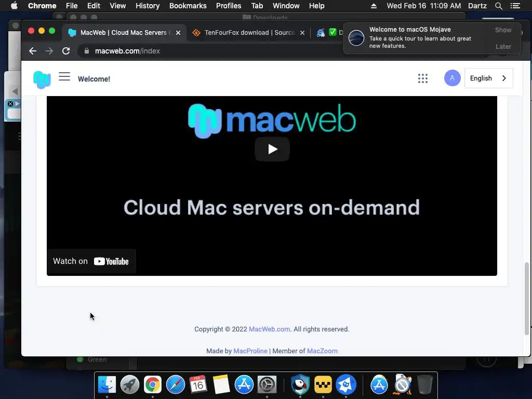
Task: Select the MacWeb Cloud Mac Servers tab
Action: [124, 33]
